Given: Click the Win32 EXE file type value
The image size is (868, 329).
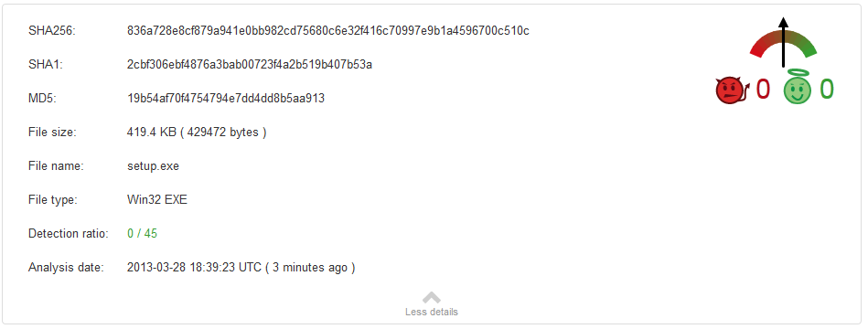Looking at the screenshot, I should [157, 199].
